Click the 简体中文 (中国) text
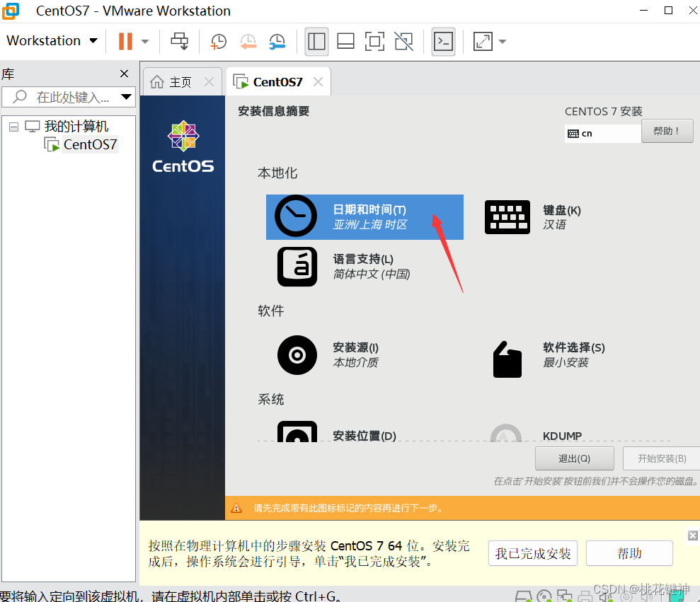Viewport: 700px width, 602px height. tap(372, 274)
